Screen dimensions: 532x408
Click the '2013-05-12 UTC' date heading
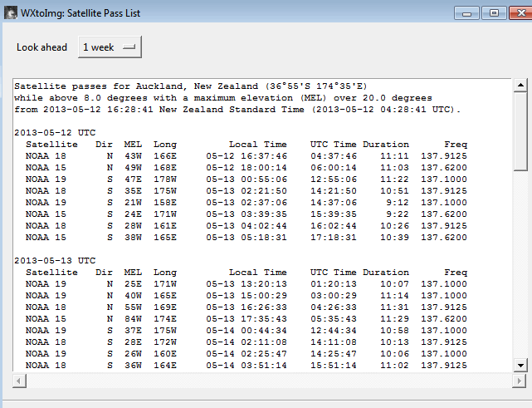[55, 132]
